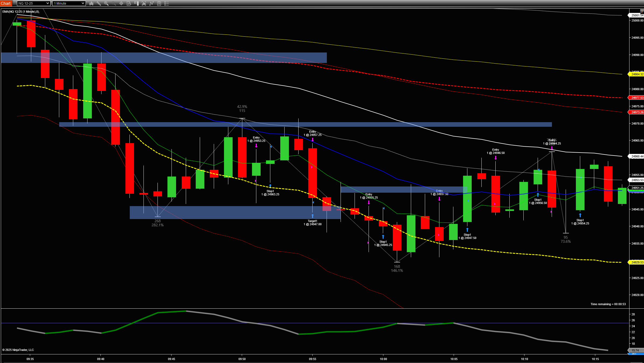Image resolution: width=644 pixels, height=363 pixels.
Task: Open the Data Series icon
Action: (x=144, y=3)
